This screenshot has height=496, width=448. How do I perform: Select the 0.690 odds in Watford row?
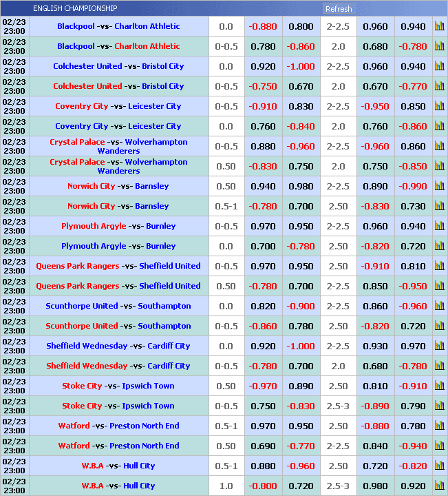pos(263,446)
